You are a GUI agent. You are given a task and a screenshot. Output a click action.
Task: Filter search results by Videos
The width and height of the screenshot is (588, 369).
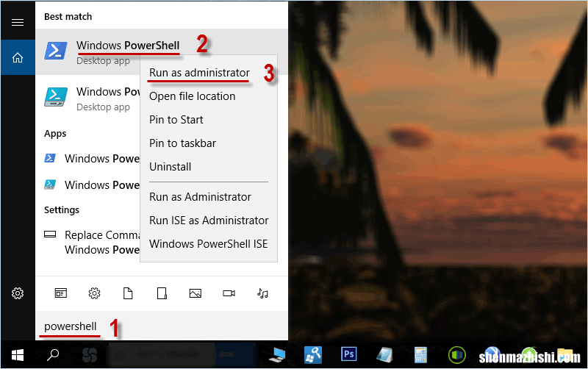(x=229, y=293)
